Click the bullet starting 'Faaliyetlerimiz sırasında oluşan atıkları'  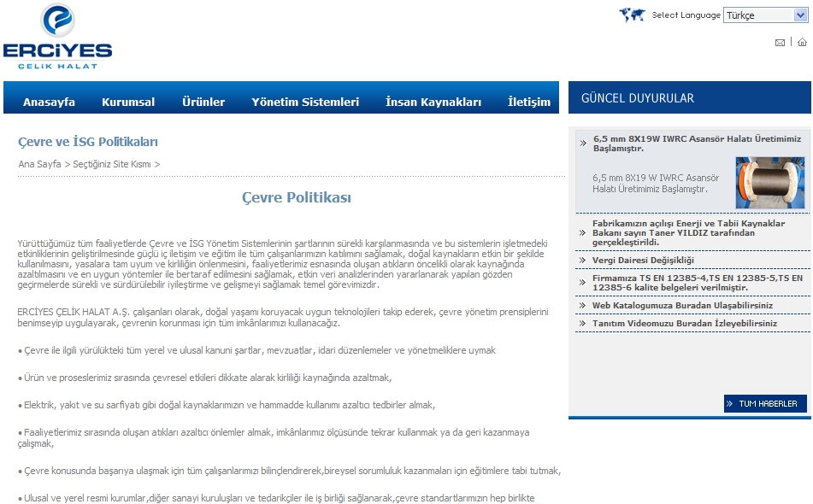[274, 437]
